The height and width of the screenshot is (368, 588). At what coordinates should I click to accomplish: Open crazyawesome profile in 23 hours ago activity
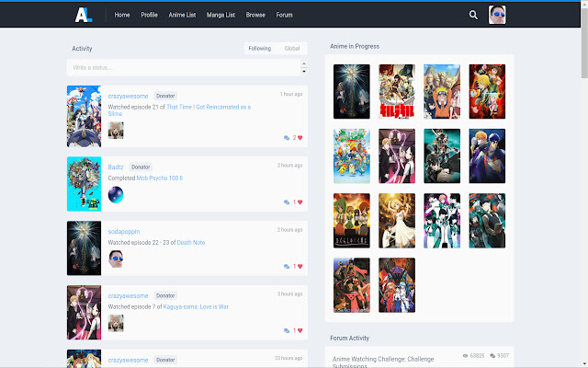point(128,360)
